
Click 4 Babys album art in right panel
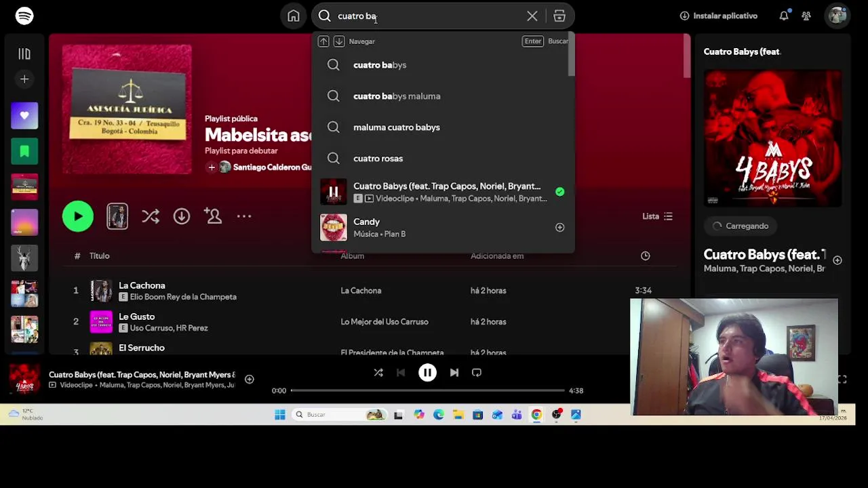pyautogui.click(x=773, y=139)
